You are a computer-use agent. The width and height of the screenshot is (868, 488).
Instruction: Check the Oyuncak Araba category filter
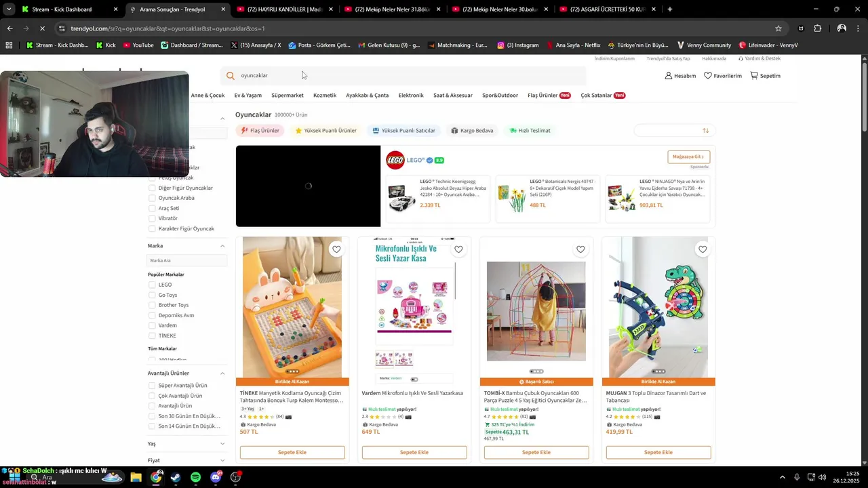coord(152,198)
